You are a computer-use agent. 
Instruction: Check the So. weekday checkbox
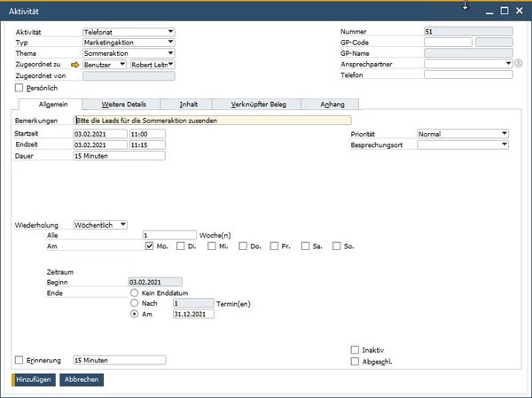pos(337,246)
